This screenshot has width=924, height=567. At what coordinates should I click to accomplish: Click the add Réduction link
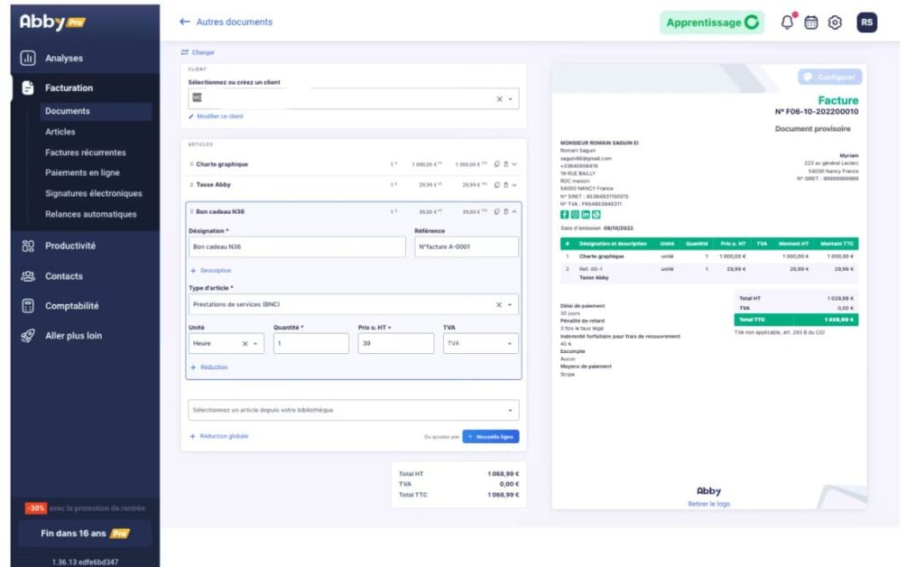tap(209, 367)
